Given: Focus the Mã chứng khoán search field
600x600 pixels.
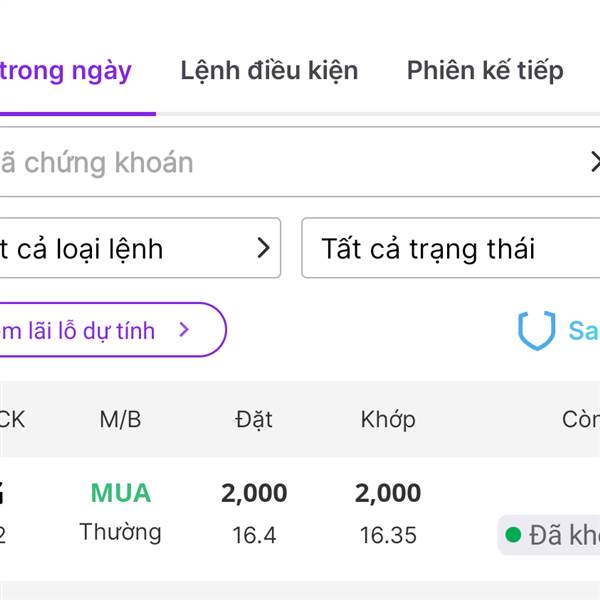Looking at the screenshot, I should tap(280, 162).
